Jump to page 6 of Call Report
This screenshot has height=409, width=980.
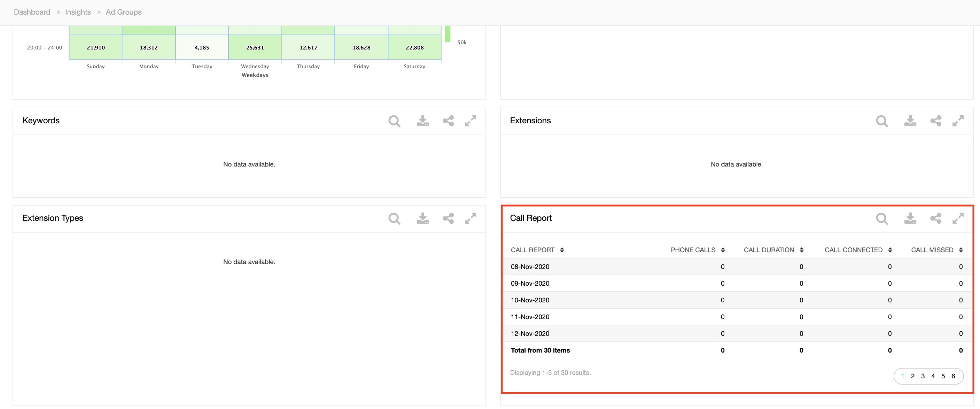[953, 376]
